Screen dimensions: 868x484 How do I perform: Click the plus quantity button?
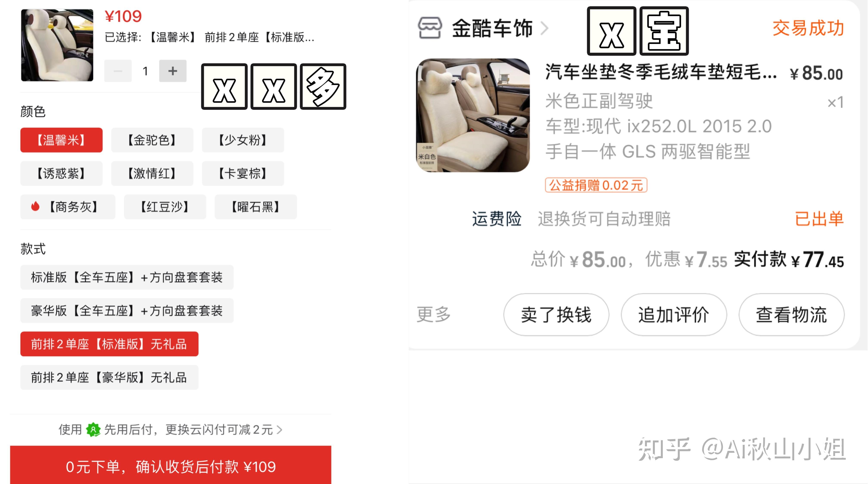pos(172,71)
